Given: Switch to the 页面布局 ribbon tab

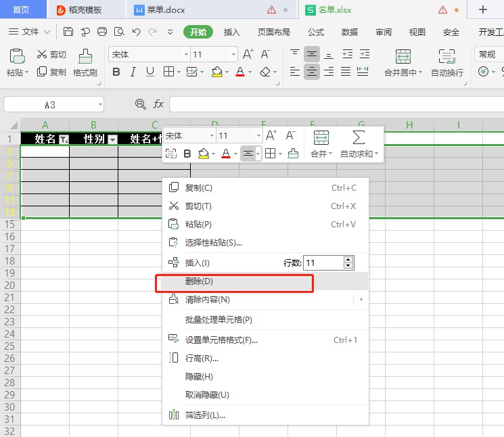Looking at the screenshot, I should pos(274,32).
